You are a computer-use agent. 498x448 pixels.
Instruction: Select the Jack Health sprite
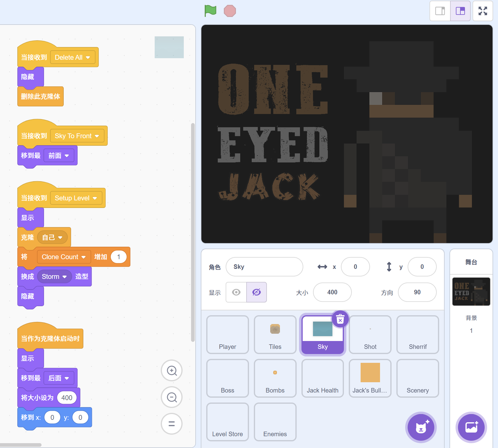click(322, 378)
